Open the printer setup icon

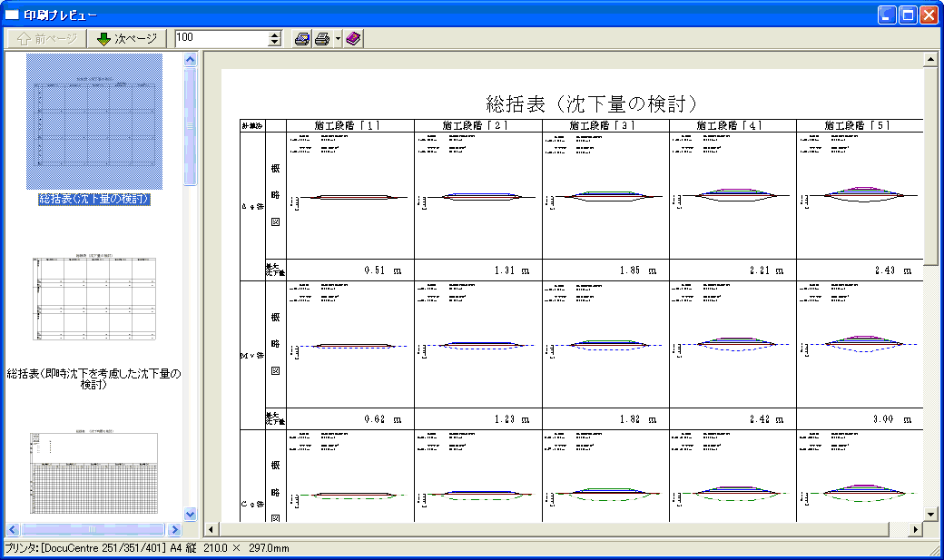[x=302, y=39]
